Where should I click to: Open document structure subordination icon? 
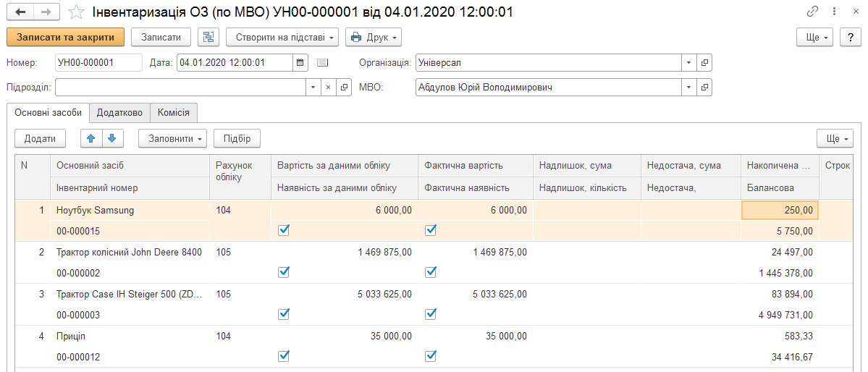pyautogui.click(x=208, y=37)
